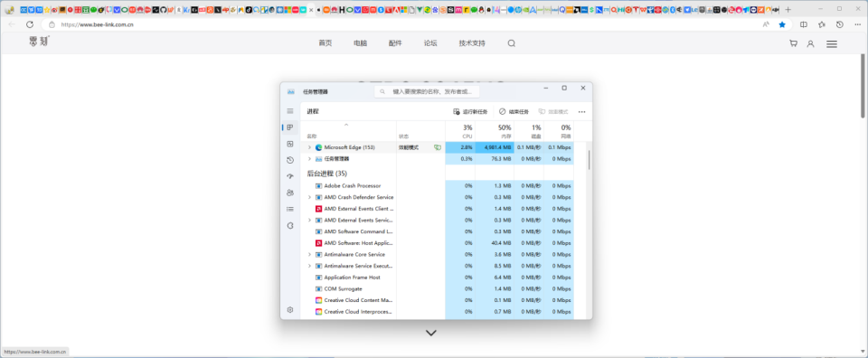Open Edge history icon
The height and width of the screenshot is (358, 868).
840,24
